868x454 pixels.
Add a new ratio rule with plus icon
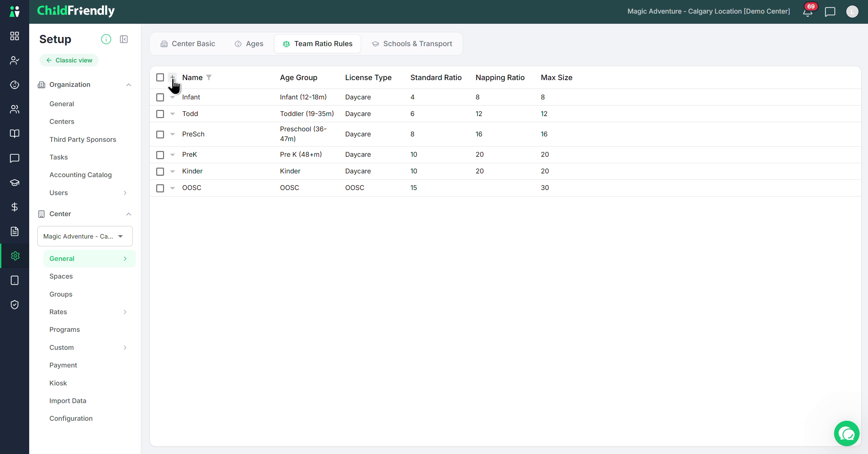173,77
